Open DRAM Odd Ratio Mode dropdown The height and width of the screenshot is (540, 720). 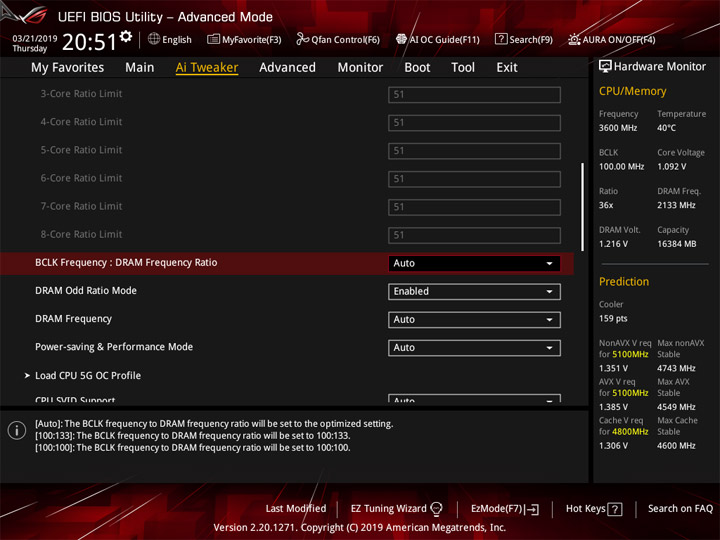[474, 292]
